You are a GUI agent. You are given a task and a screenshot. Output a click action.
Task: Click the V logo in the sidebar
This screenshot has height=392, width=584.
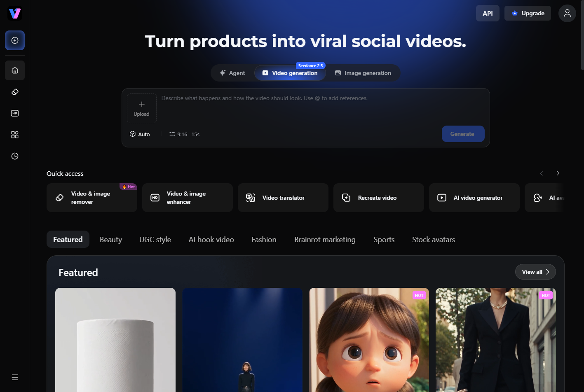tap(15, 14)
